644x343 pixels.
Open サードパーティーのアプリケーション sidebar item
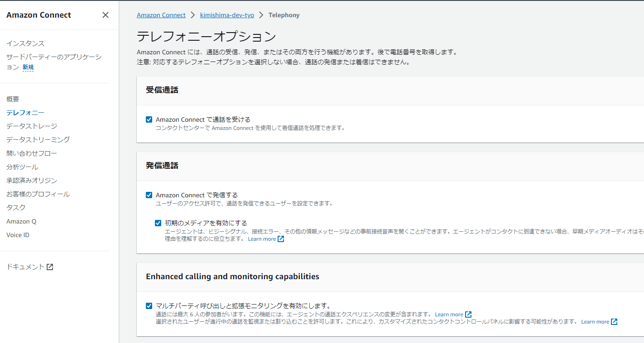(x=54, y=62)
